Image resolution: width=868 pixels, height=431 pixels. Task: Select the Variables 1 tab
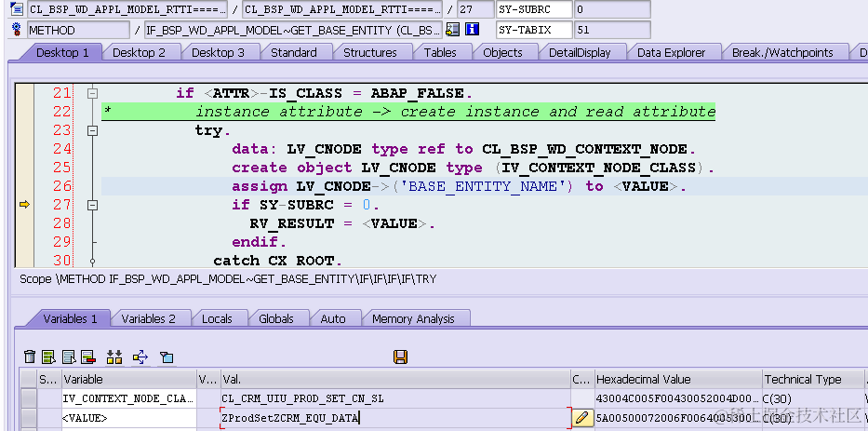70,318
